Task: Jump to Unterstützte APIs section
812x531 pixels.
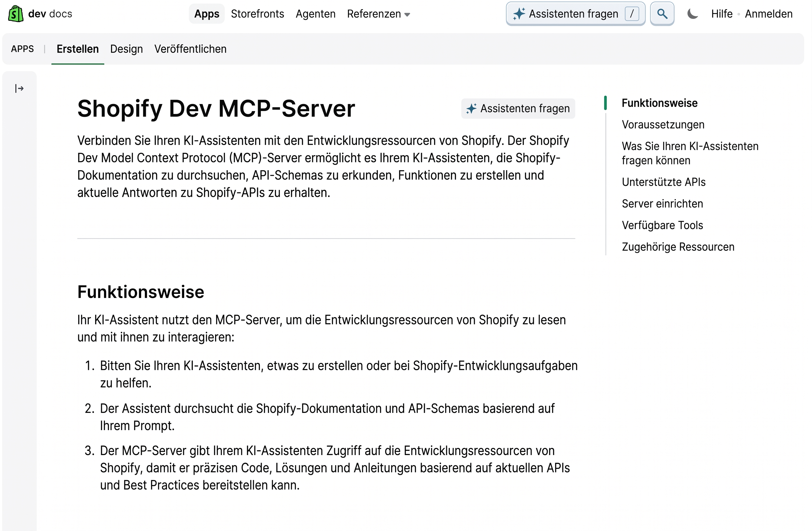Action: (663, 182)
